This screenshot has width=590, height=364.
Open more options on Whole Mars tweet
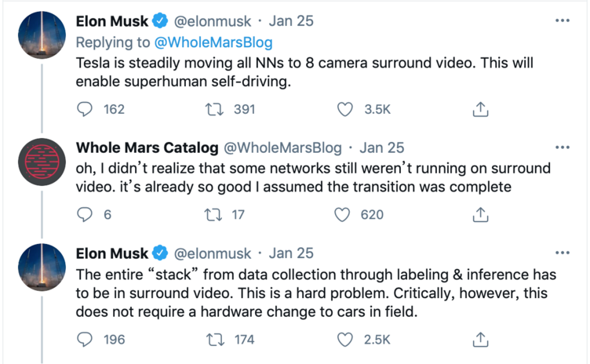[563, 147]
